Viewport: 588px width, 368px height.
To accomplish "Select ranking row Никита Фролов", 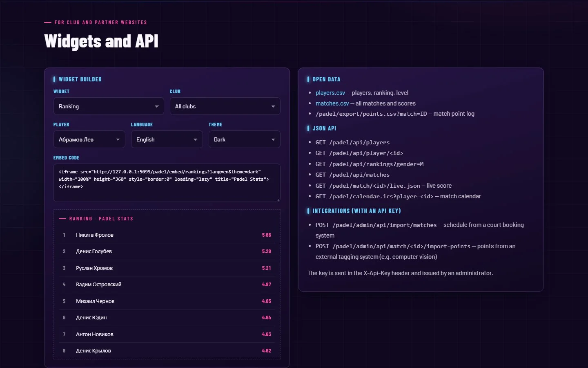I will click(x=167, y=235).
